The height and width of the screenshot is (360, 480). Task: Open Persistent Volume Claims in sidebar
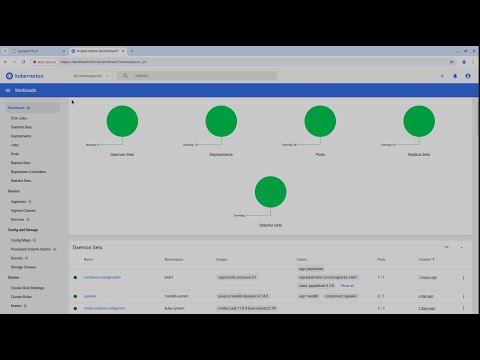point(31,249)
